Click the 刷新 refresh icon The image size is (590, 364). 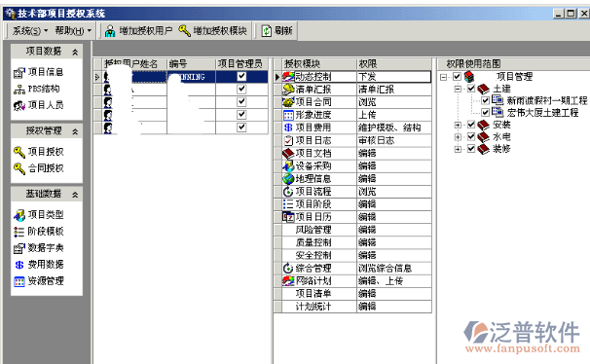pos(266,31)
